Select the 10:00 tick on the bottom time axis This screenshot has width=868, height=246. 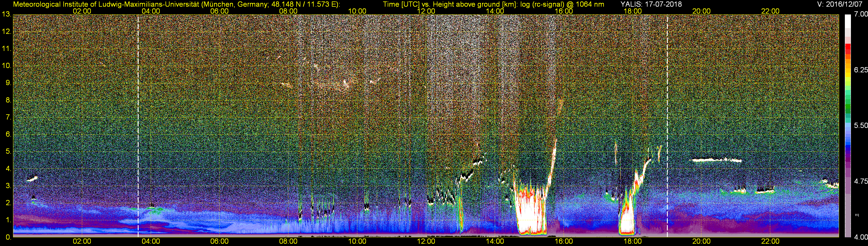pyautogui.click(x=357, y=241)
